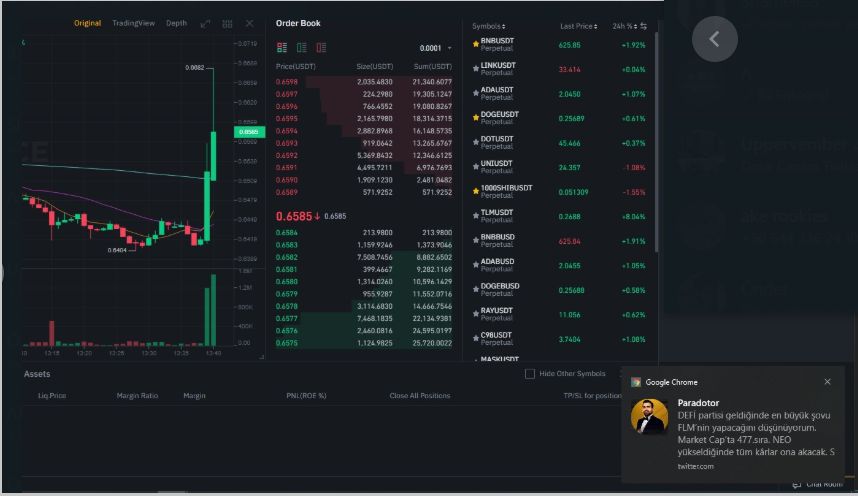This screenshot has width=858, height=496.
Task: Click the tallest green volume bar
Action: (213, 310)
